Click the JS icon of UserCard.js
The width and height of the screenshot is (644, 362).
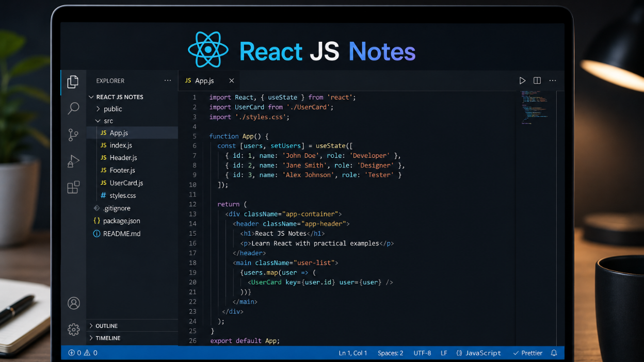click(x=104, y=183)
